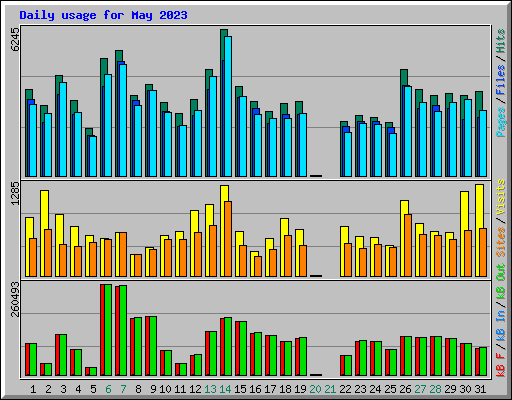
Task: Select green weekend day label 20
Action: (315, 389)
